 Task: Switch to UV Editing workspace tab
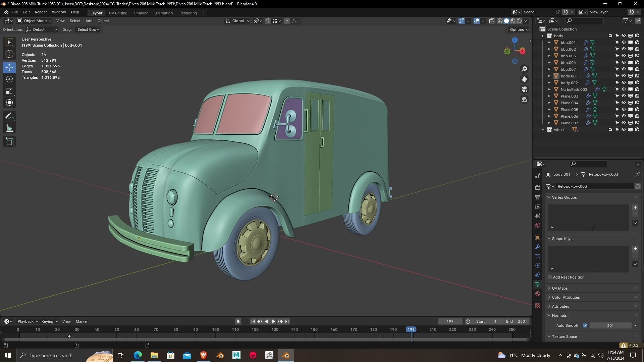pyautogui.click(x=118, y=13)
